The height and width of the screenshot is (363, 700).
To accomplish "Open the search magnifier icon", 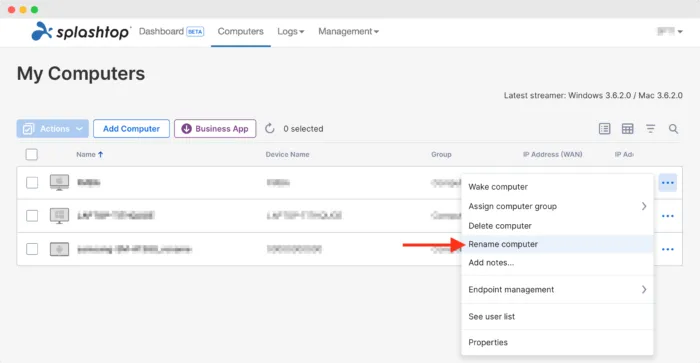I will click(x=673, y=129).
